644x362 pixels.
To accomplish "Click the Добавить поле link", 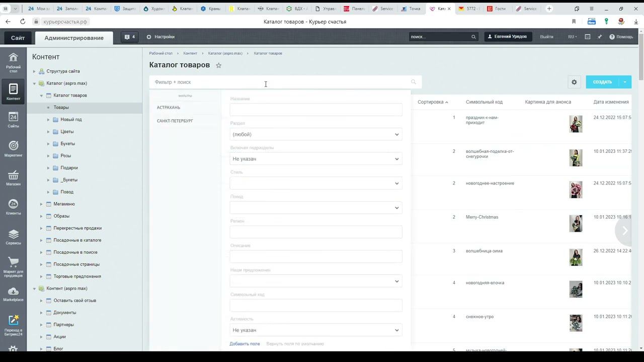I will tap(245, 344).
